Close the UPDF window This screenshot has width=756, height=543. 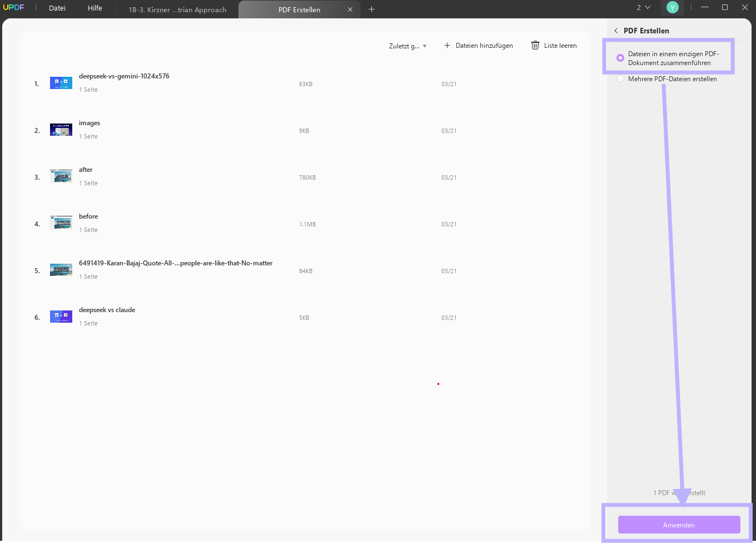click(745, 7)
